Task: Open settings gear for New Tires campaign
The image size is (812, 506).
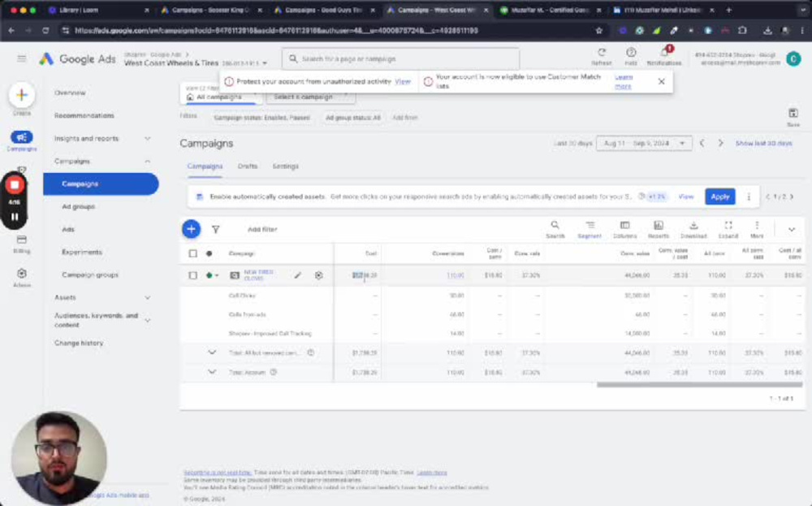Action: pyautogui.click(x=318, y=275)
